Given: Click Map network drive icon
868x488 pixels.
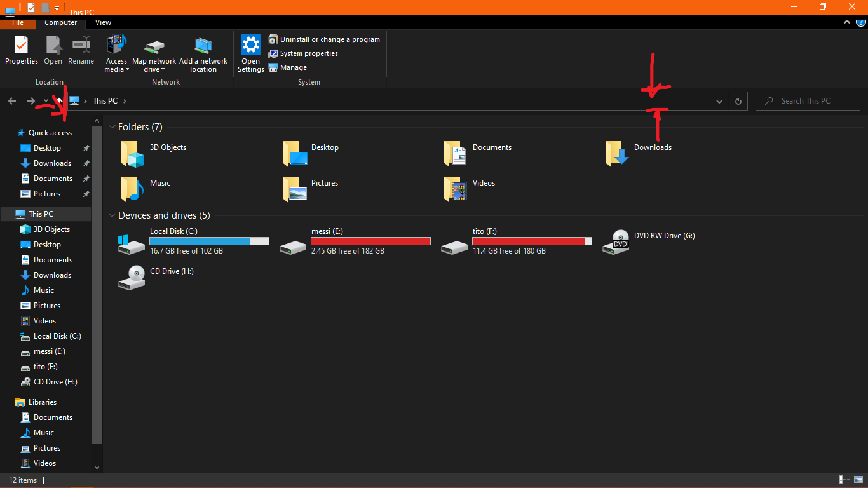Looking at the screenshot, I should coord(154,46).
